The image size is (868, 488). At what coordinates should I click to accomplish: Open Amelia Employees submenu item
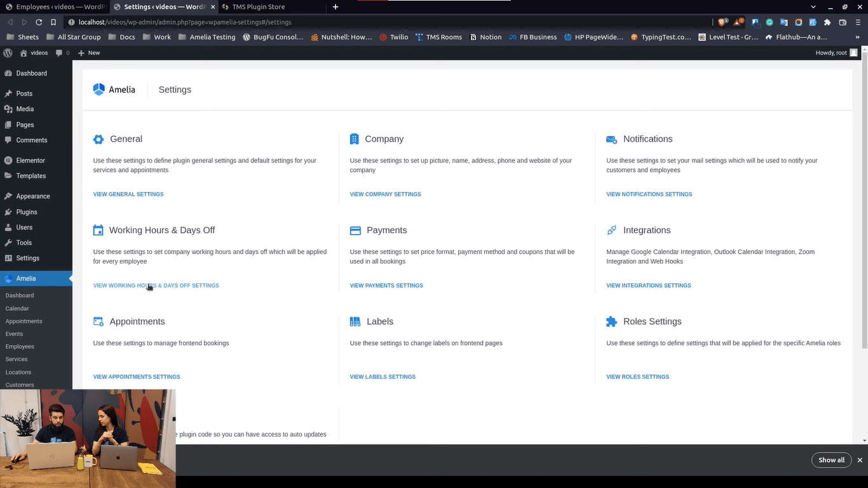(20, 346)
